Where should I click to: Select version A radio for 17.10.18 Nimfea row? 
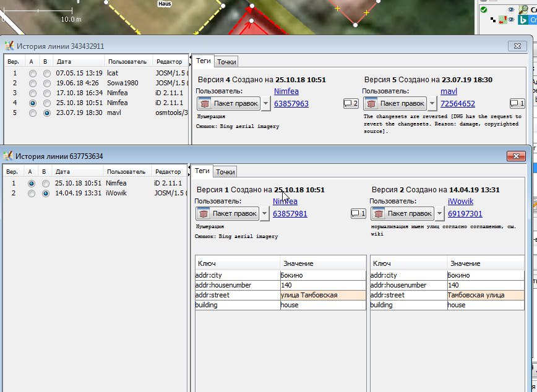[x=33, y=93]
